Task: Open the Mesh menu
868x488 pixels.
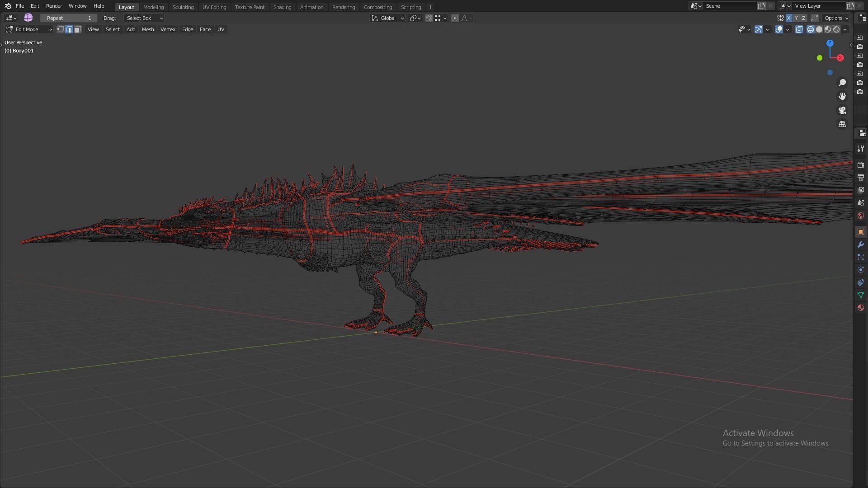Action: point(148,29)
